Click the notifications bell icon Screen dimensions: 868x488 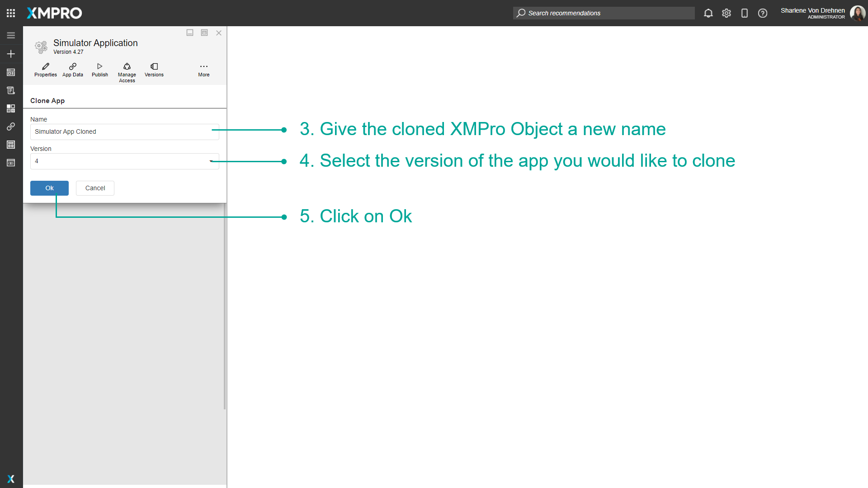point(708,13)
